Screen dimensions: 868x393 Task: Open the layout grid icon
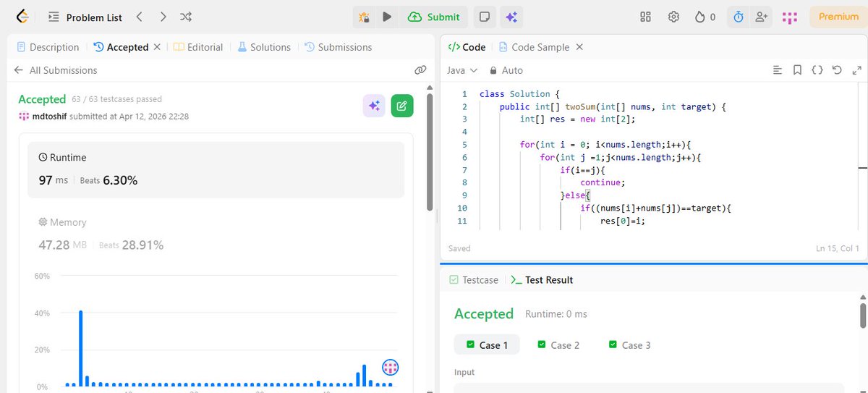click(x=646, y=17)
